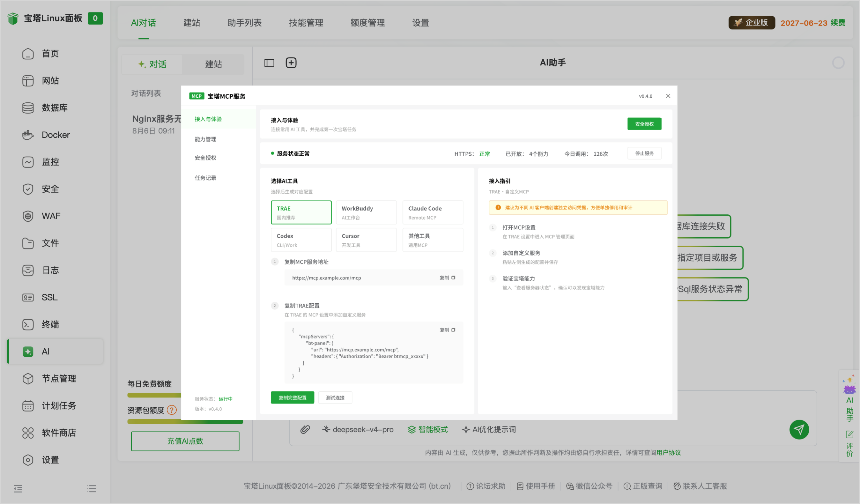The image size is (860, 504).
Task: Click the 资源包额度 help question icon
Action: (x=172, y=410)
